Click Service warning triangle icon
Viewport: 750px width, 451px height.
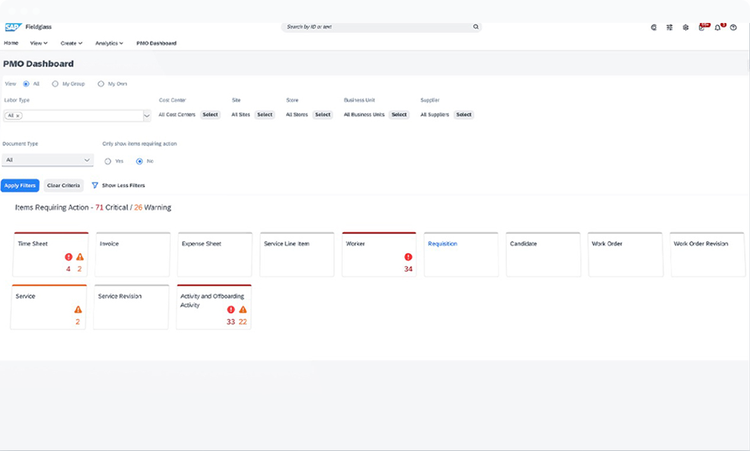(x=78, y=309)
